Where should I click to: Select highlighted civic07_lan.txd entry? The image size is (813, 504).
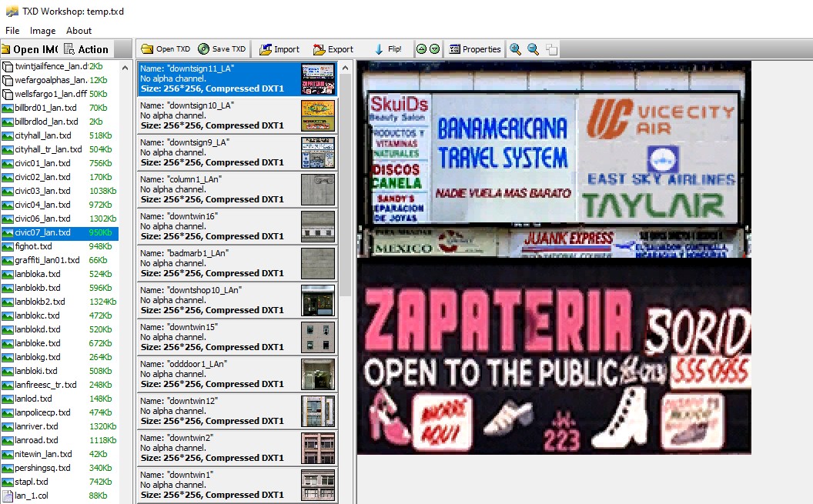pyautogui.click(x=59, y=232)
